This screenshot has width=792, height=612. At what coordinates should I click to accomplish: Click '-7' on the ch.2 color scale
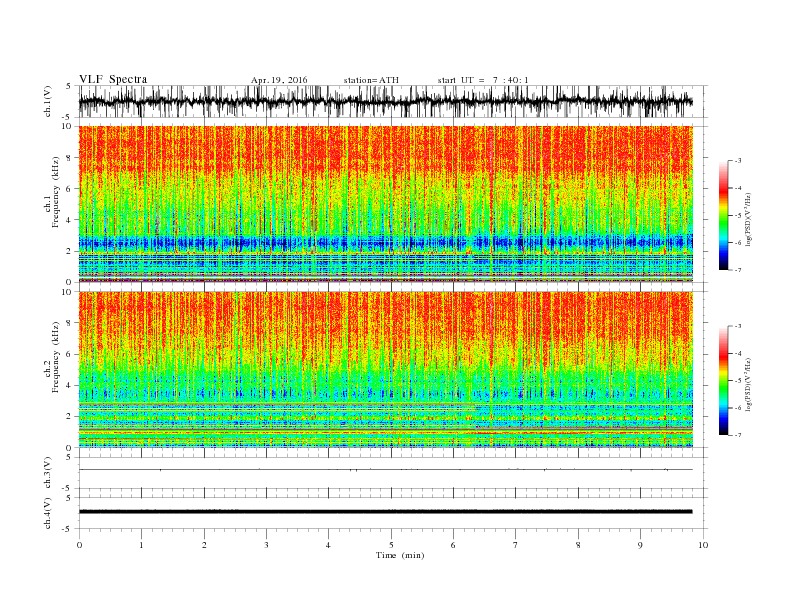[738, 435]
